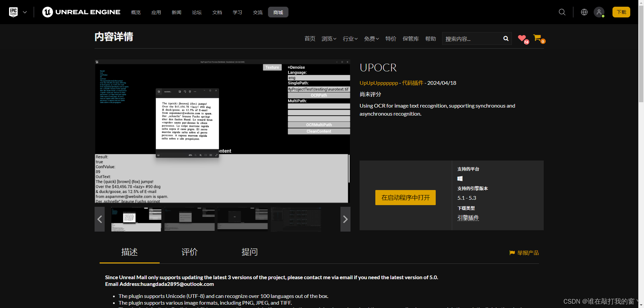Expand the 行业 dropdown
Viewport: 644px width, 308px height.
click(350, 39)
